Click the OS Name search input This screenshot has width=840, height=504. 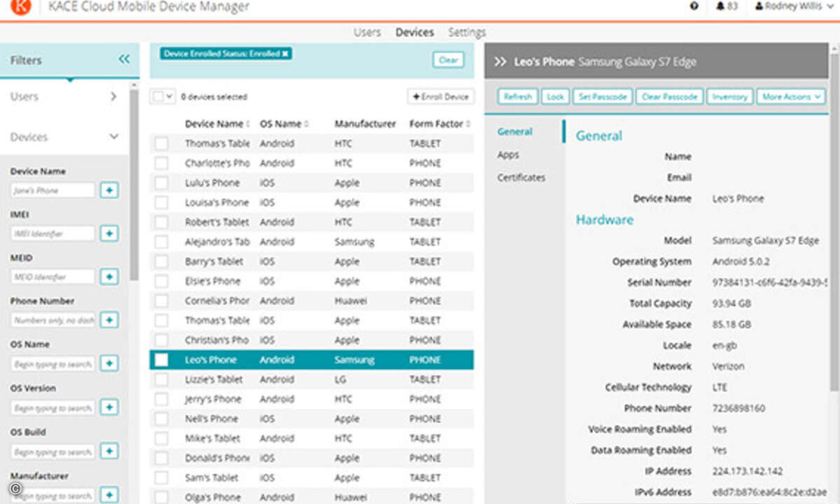point(53,364)
